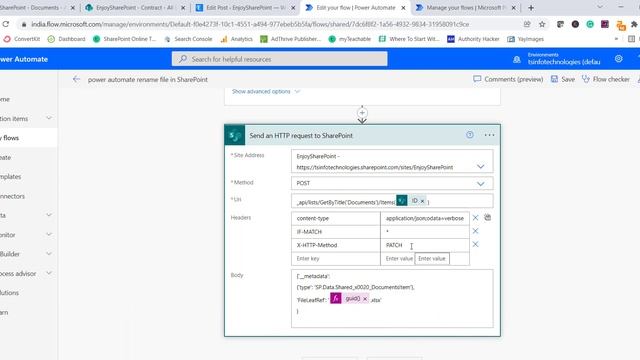
Task: Click the browser address bar URL
Action: pyautogui.click(x=250, y=24)
